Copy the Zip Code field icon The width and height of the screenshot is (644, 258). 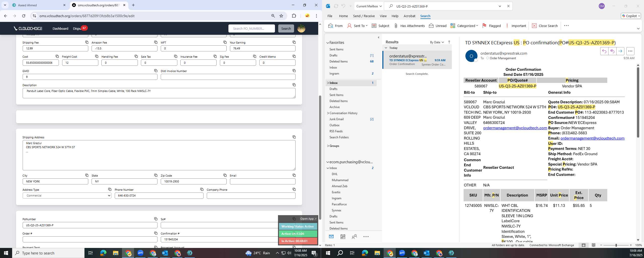point(225,175)
